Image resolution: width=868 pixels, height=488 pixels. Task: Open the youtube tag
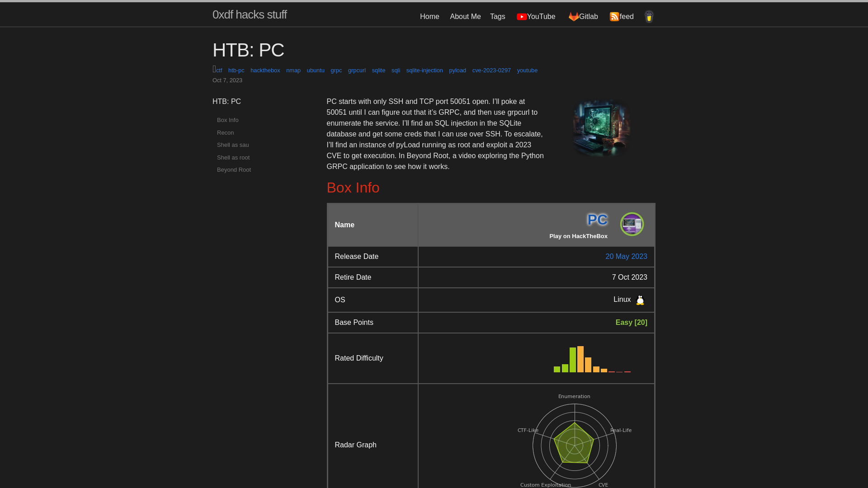pos(527,70)
